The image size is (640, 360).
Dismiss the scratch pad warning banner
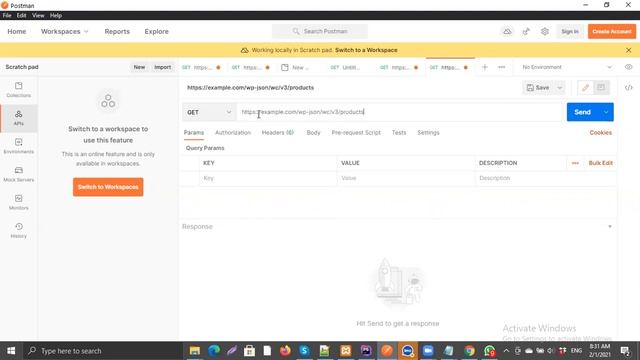pyautogui.click(x=629, y=50)
